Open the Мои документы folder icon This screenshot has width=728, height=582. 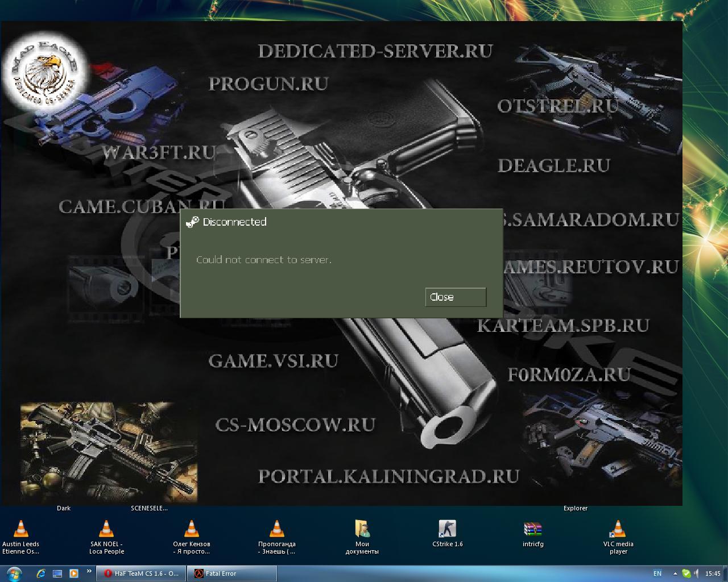click(362, 530)
